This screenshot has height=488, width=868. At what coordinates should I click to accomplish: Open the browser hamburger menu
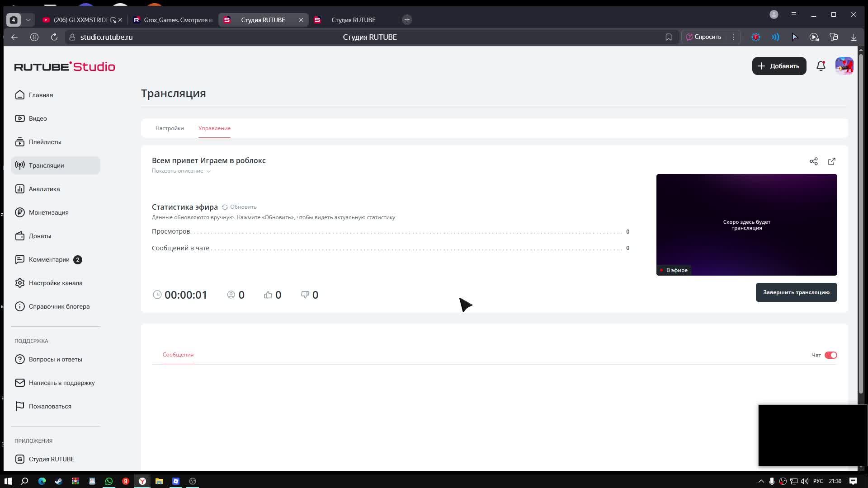(794, 14)
